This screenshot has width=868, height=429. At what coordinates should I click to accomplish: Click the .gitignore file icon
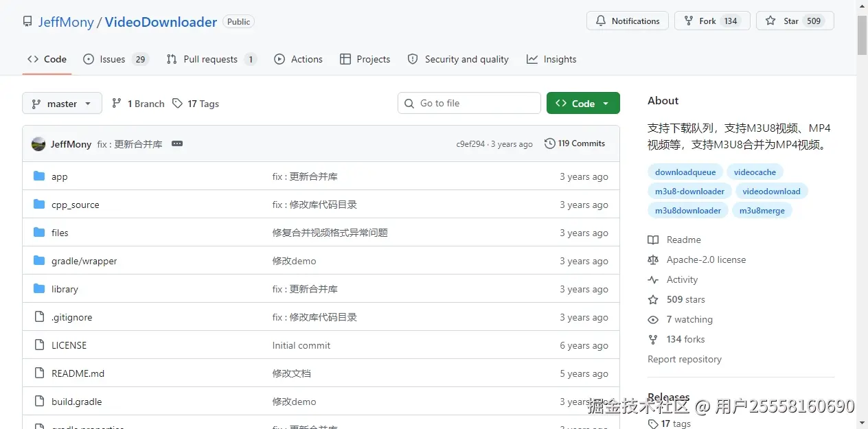39,317
